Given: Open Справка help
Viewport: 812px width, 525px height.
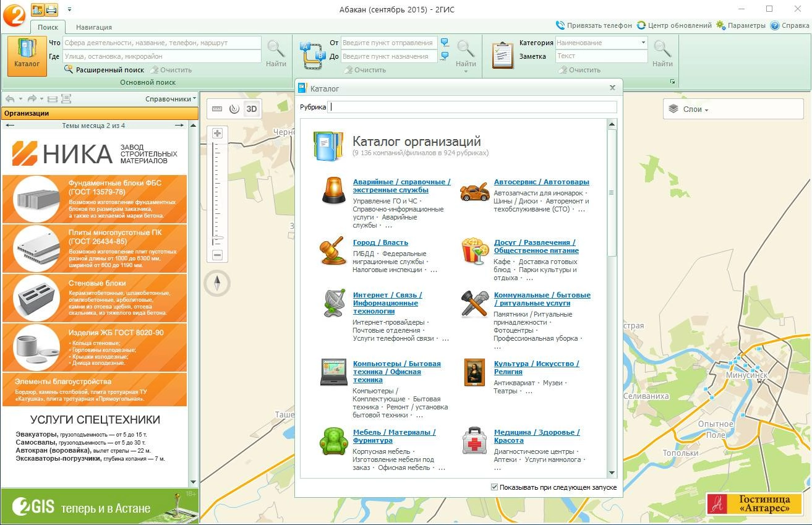Looking at the screenshot, I should pos(789,25).
